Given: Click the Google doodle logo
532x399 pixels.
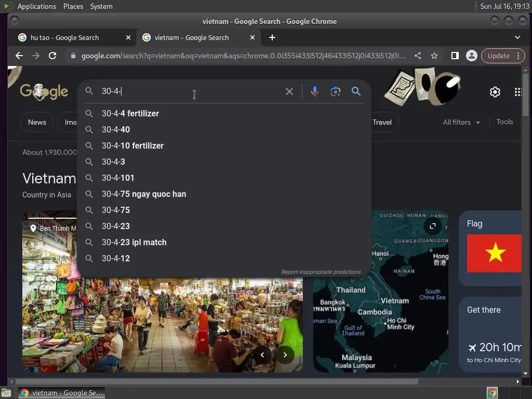Looking at the screenshot, I should tap(44, 91).
